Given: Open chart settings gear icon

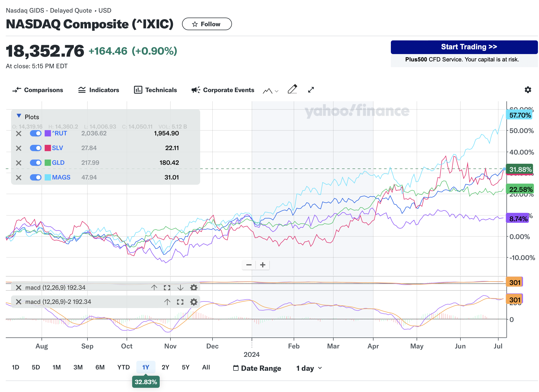Looking at the screenshot, I should pos(527,90).
